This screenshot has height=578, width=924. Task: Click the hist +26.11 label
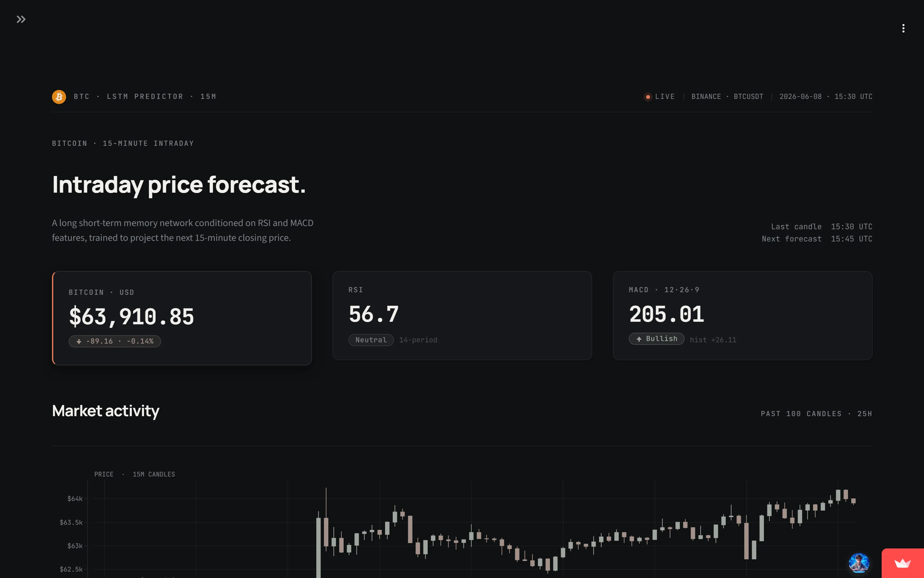click(x=713, y=340)
